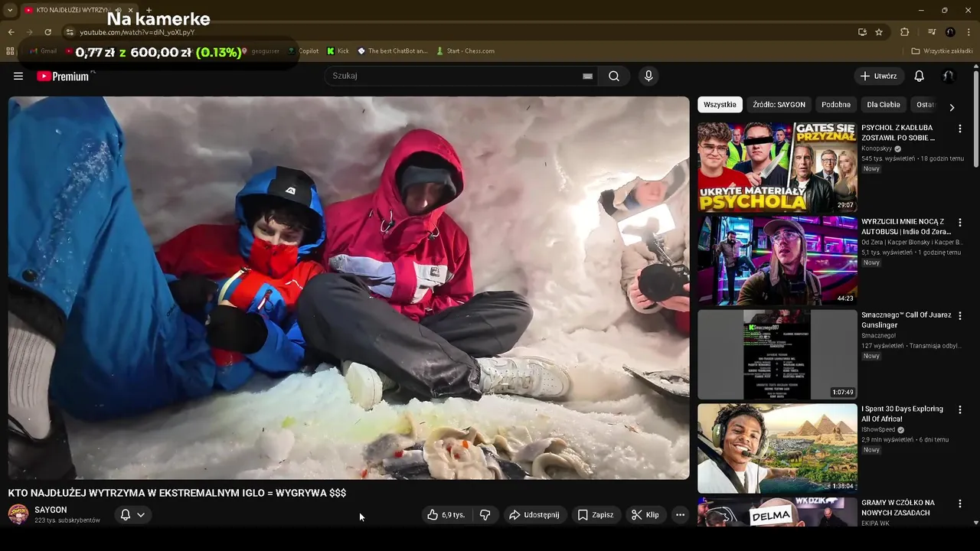Go to YouTube Premium home logo
This screenshot has width=980, height=551.
point(63,76)
